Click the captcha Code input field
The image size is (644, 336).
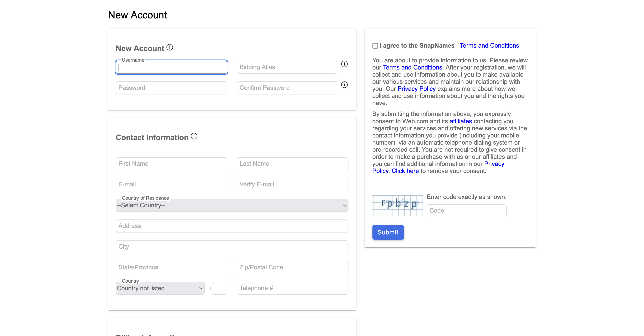466,211
